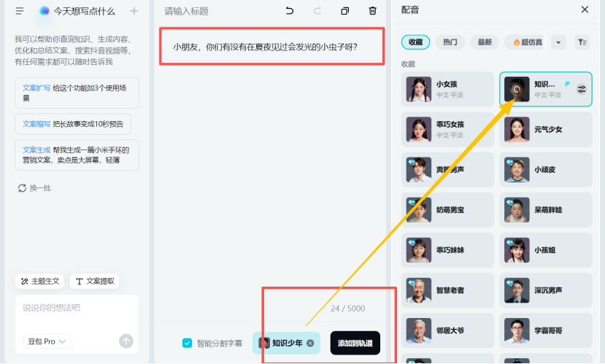The width and height of the screenshot is (605, 364).
Task: Choose the 文案生成 suggestion card
Action: (77, 155)
